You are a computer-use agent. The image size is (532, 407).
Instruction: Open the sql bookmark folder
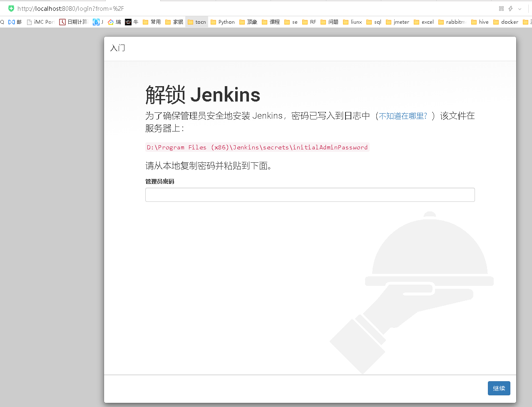[374, 22]
